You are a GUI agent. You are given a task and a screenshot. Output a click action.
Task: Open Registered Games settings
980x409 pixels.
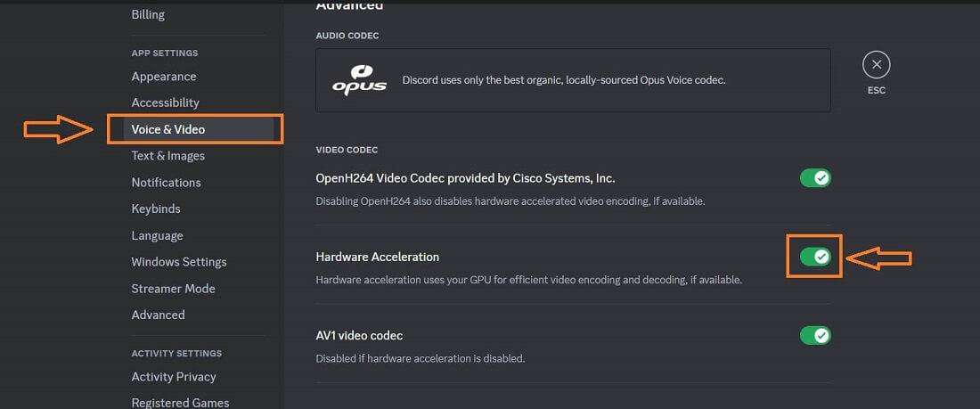(x=180, y=403)
